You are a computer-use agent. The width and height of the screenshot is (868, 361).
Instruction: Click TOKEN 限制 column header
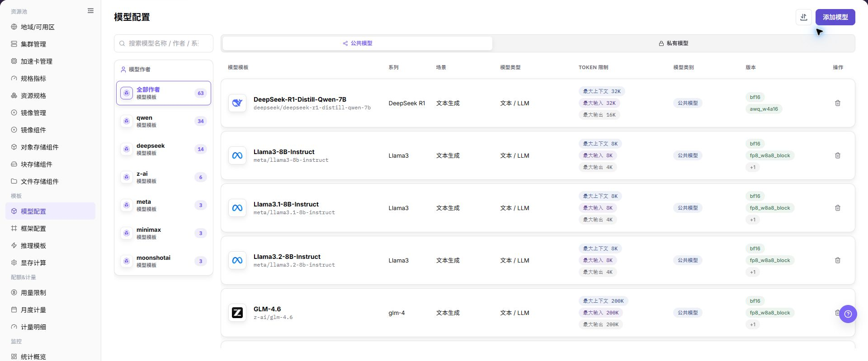(x=593, y=67)
